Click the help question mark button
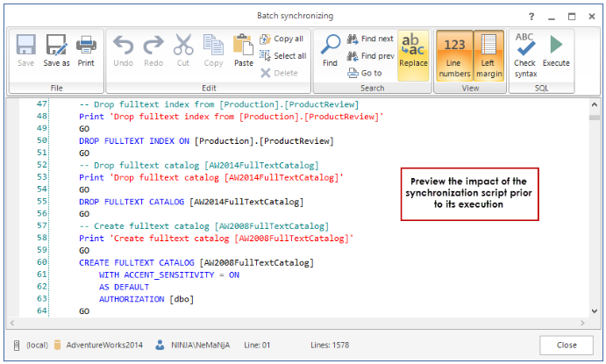 [x=531, y=16]
